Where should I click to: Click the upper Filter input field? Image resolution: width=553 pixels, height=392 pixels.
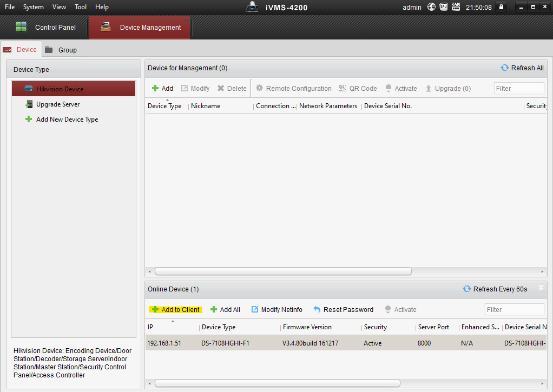point(519,89)
